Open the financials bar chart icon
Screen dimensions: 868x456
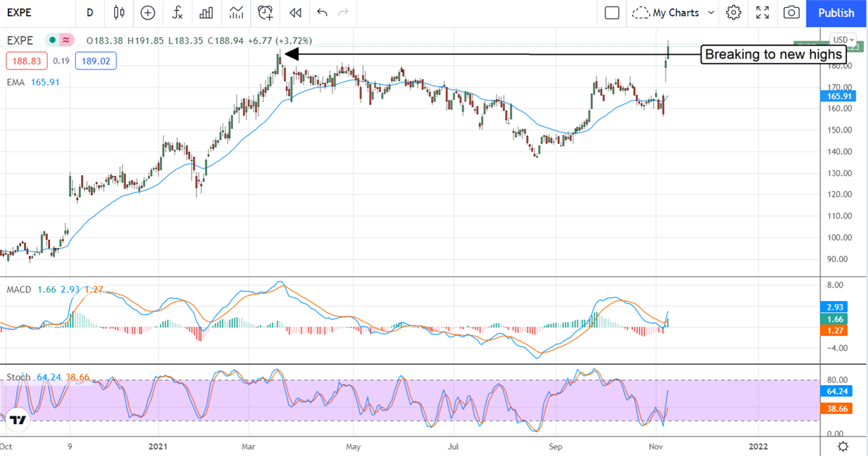coord(206,12)
